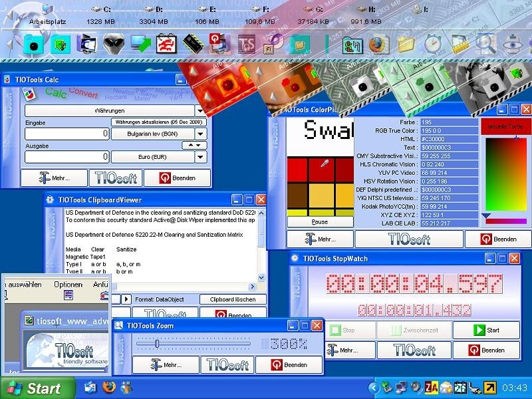Click the eye icon in launcher bar

(x=512, y=45)
